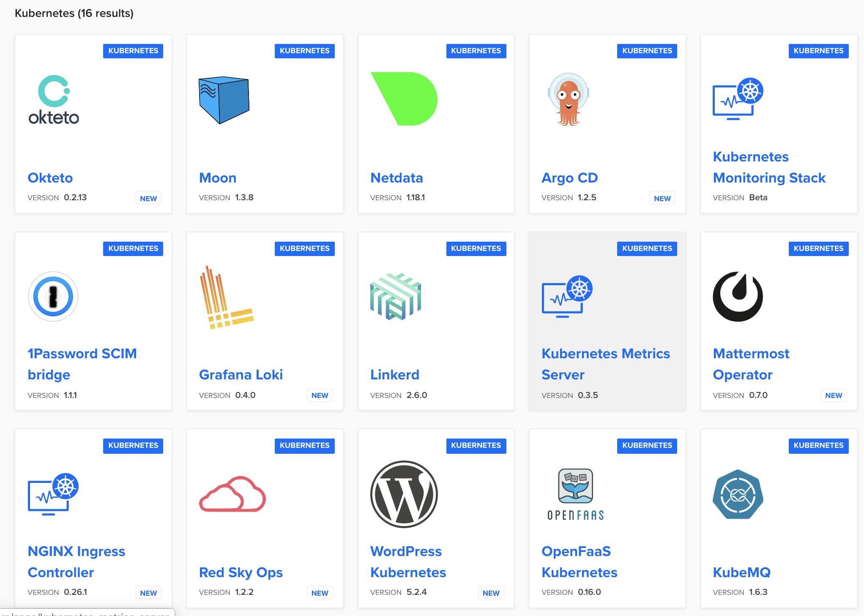
Task: Open the Linkerd title link
Action: (x=395, y=375)
